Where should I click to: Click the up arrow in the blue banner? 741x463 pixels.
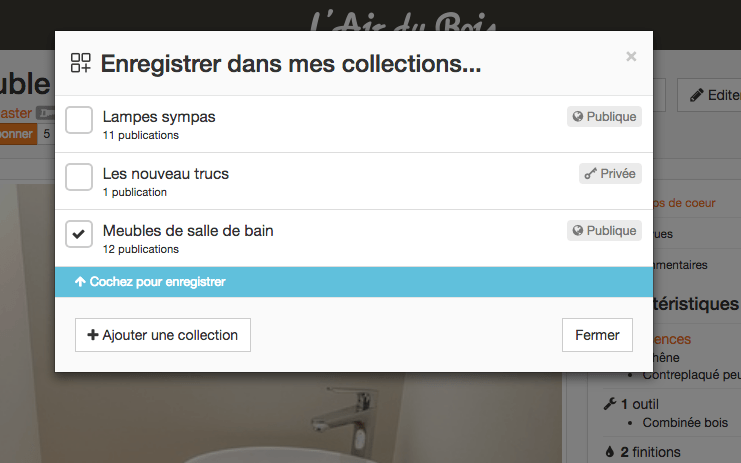coord(80,282)
